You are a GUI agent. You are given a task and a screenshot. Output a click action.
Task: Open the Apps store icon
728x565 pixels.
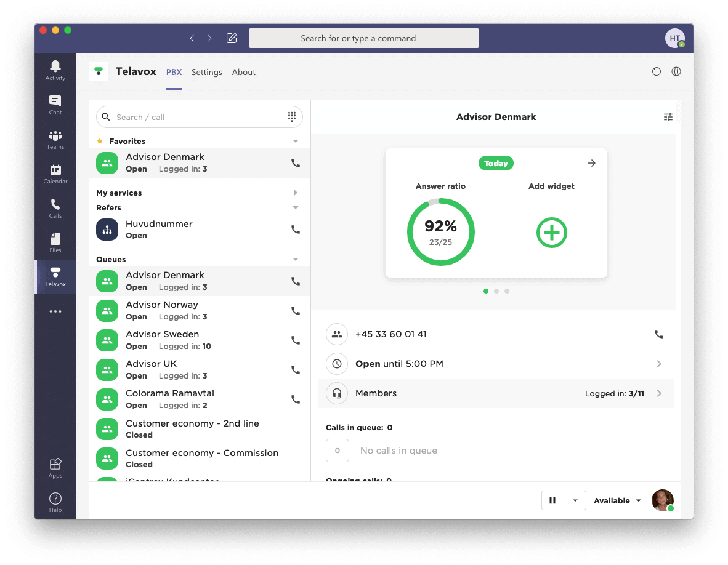[x=55, y=468]
